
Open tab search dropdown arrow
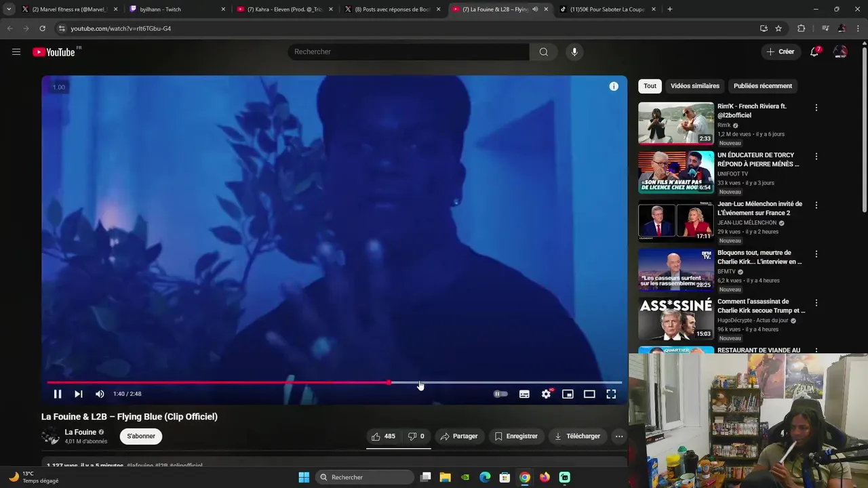click(9, 9)
